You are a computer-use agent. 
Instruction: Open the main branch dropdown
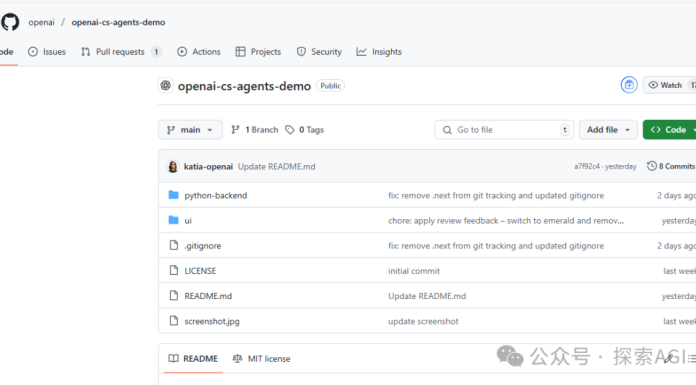pyautogui.click(x=190, y=130)
